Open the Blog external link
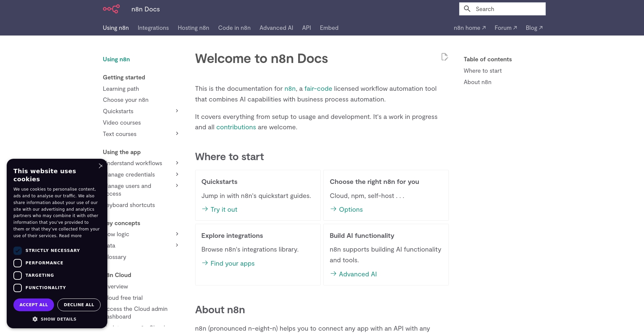644x335 pixels. pyautogui.click(x=534, y=28)
